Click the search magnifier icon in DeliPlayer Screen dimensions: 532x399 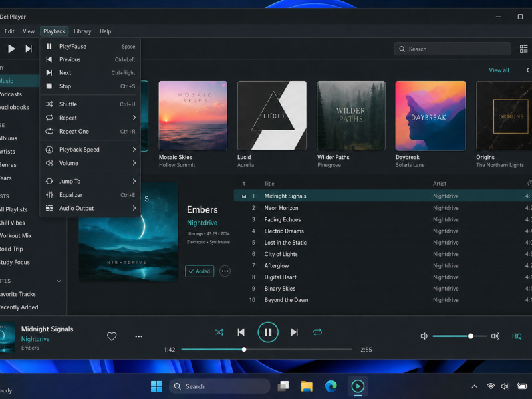click(x=402, y=49)
